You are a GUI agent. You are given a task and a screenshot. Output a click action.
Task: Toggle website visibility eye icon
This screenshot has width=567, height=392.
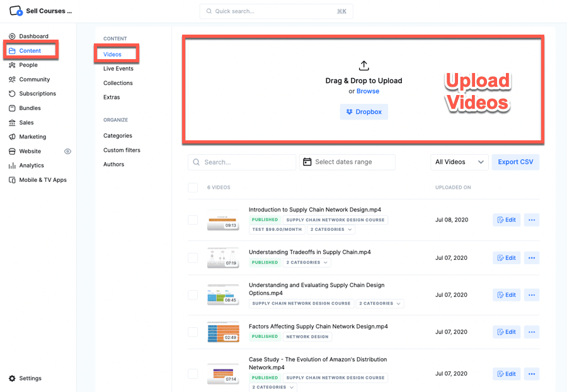68,151
